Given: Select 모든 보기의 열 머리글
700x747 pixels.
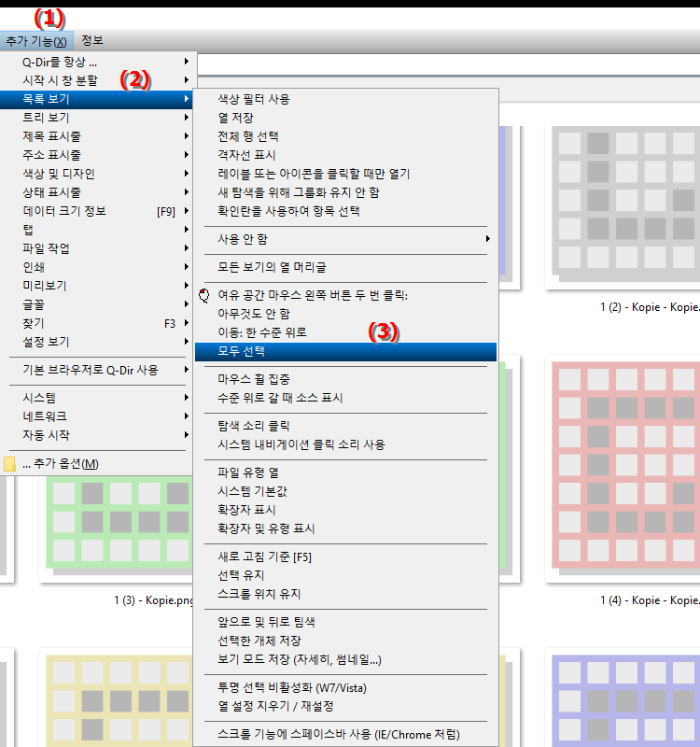Looking at the screenshot, I should click(x=345, y=267).
